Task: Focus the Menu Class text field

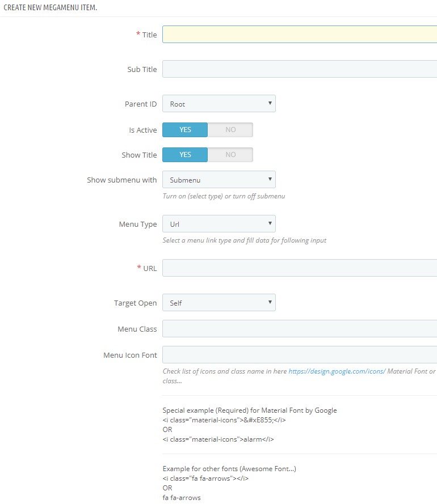Action: point(300,328)
